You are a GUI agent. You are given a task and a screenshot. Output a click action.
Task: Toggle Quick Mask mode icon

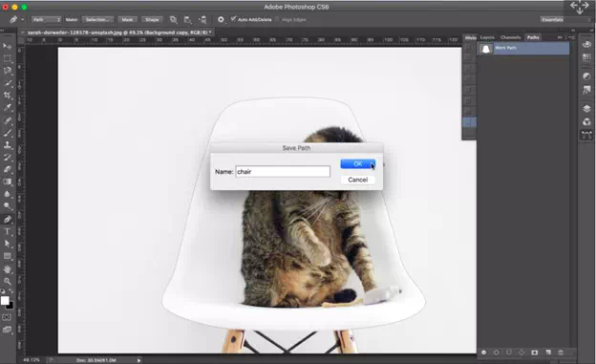coord(7,317)
